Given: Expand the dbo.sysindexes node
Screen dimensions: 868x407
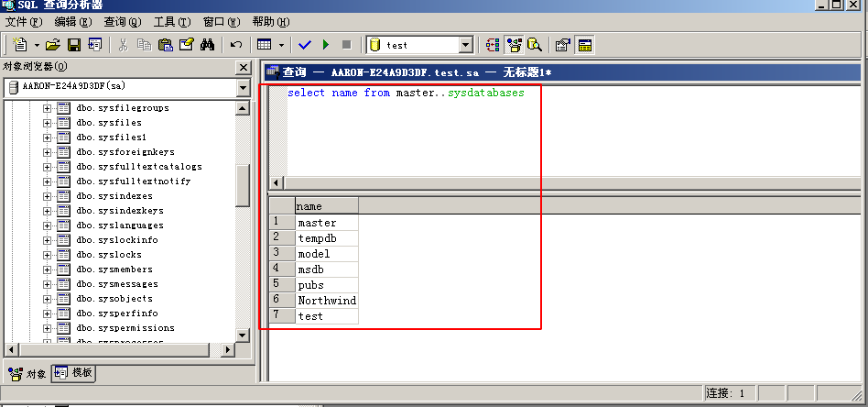Looking at the screenshot, I should (47, 196).
